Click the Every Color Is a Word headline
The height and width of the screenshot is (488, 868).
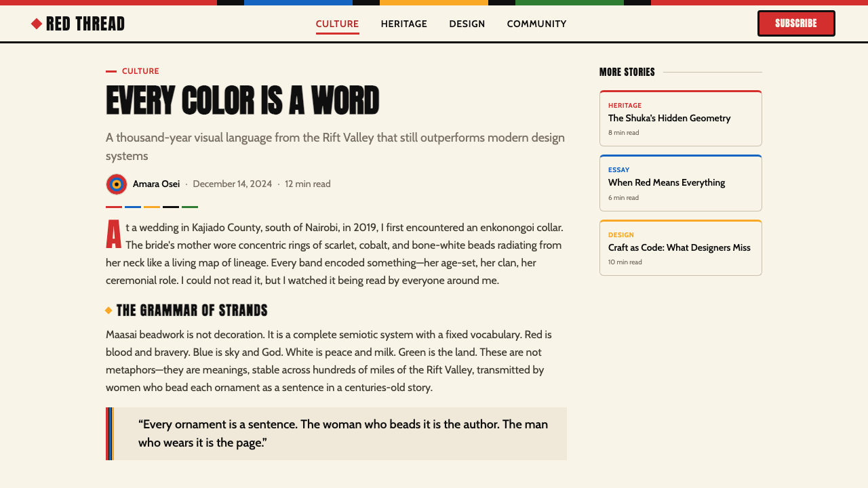pyautogui.click(x=242, y=101)
